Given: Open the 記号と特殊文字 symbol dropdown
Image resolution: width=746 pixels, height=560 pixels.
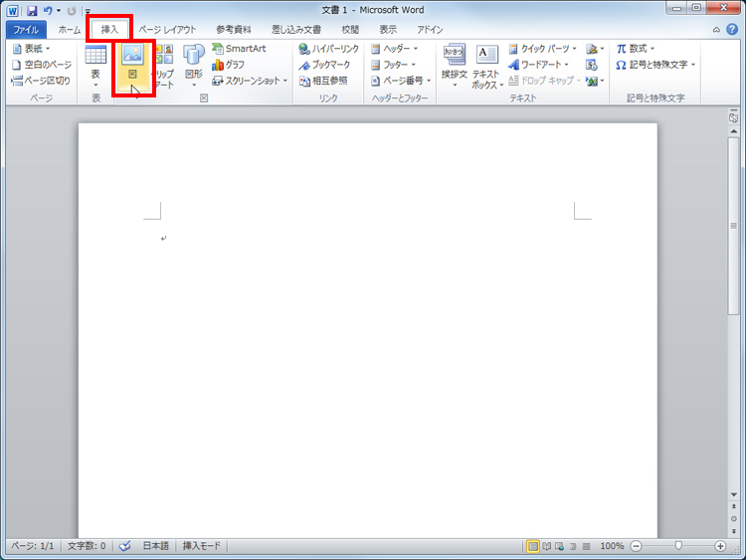Looking at the screenshot, I should point(655,65).
